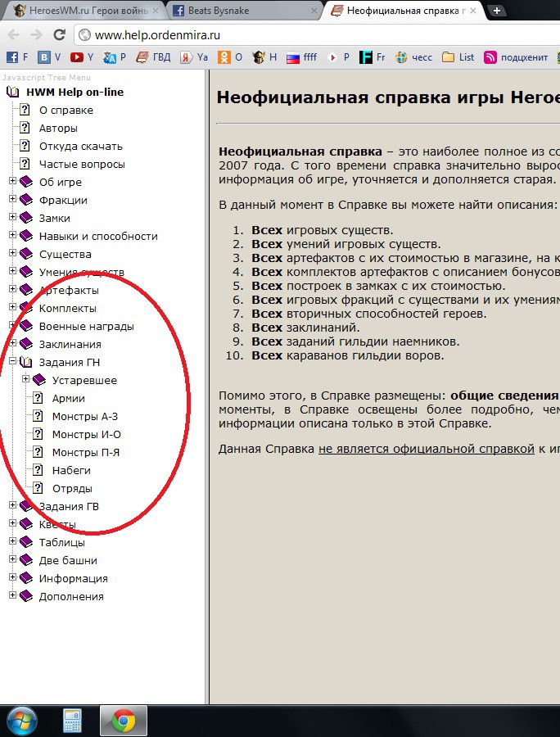Expand the 'Об игре' tree node

[x=12, y=181]
